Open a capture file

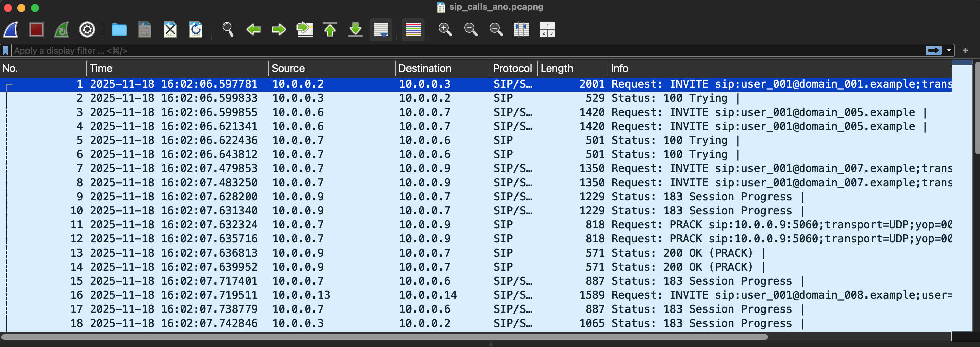click(x=119, y=29)
